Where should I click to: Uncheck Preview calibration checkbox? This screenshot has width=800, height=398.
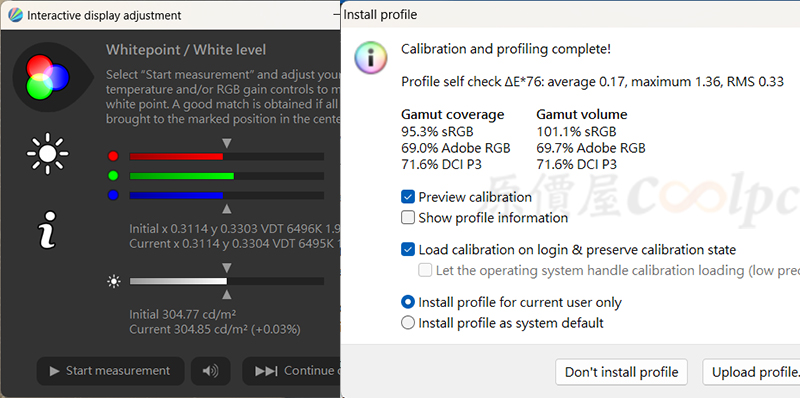tap(408, 197)
